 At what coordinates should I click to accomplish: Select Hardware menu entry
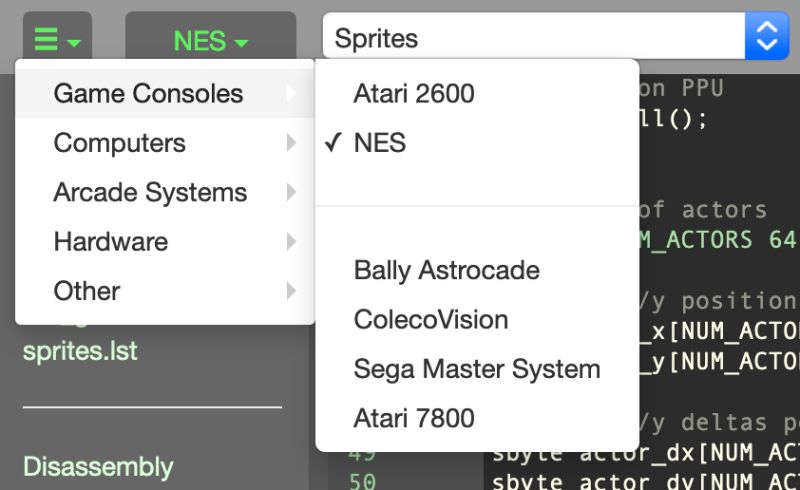165,241
